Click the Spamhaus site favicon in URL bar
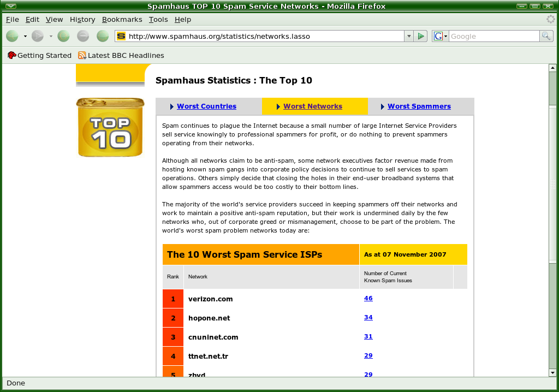559x392 pixels. tap(121, 36)
